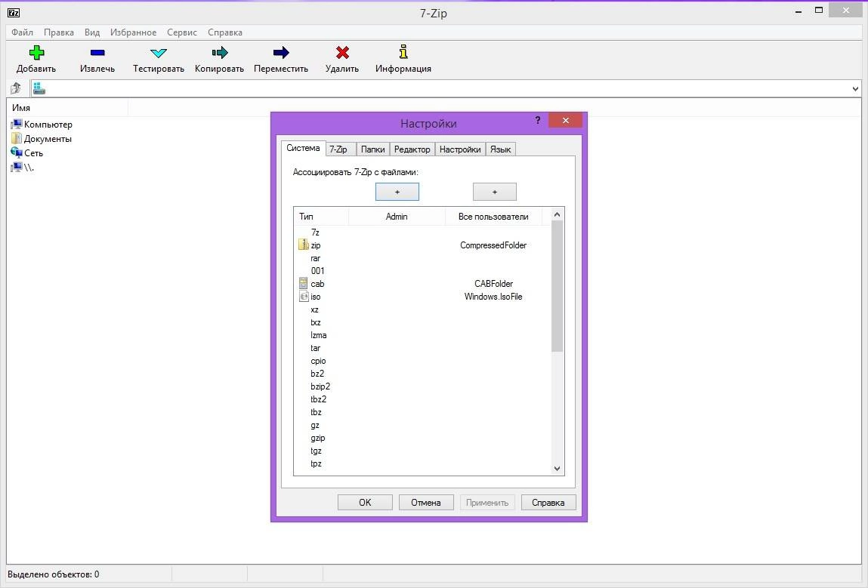Switch to the Редактор tab

pyautogui.click(x=412, y=149)
